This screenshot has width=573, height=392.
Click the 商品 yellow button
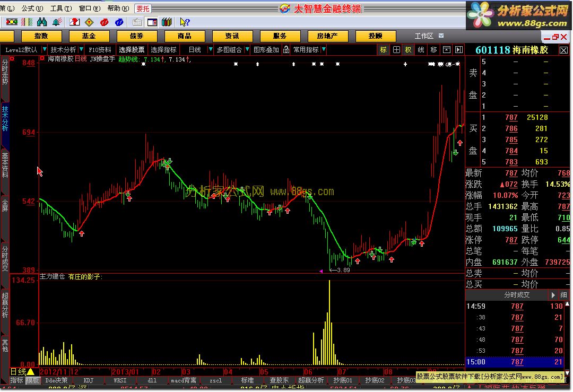coord(185,36)
